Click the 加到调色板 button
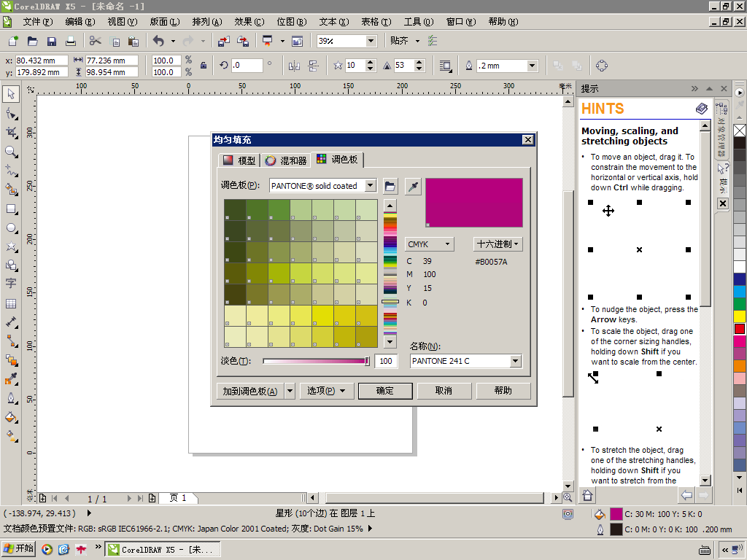 [x=250, y=391]
